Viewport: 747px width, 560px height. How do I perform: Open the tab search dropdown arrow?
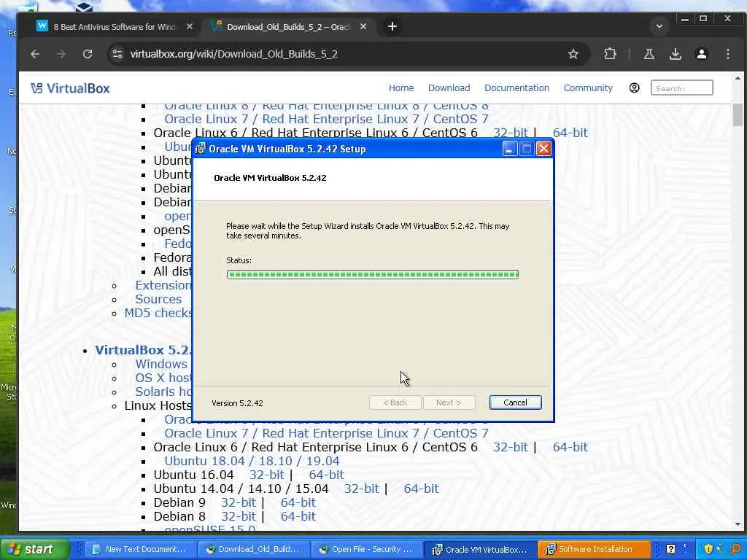659,27
